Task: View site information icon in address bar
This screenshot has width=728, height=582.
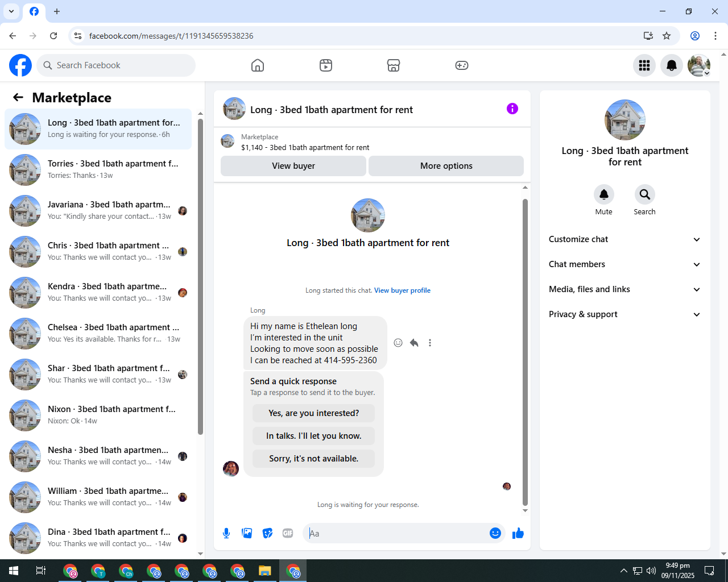Action: tap(78, 36)
